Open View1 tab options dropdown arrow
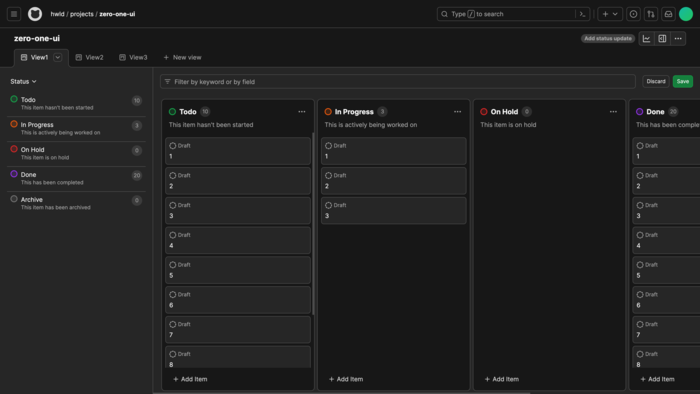This screenshot has height=394, width=700. pyautogui.click(x=58, y=57)
